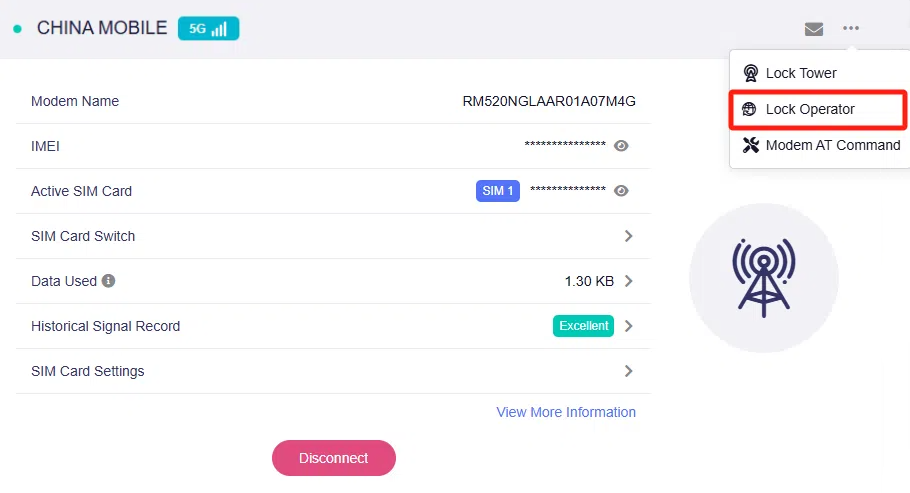Click the three-dot more options icon
Viewport: 910px width, 493px height.
[851, 28]
